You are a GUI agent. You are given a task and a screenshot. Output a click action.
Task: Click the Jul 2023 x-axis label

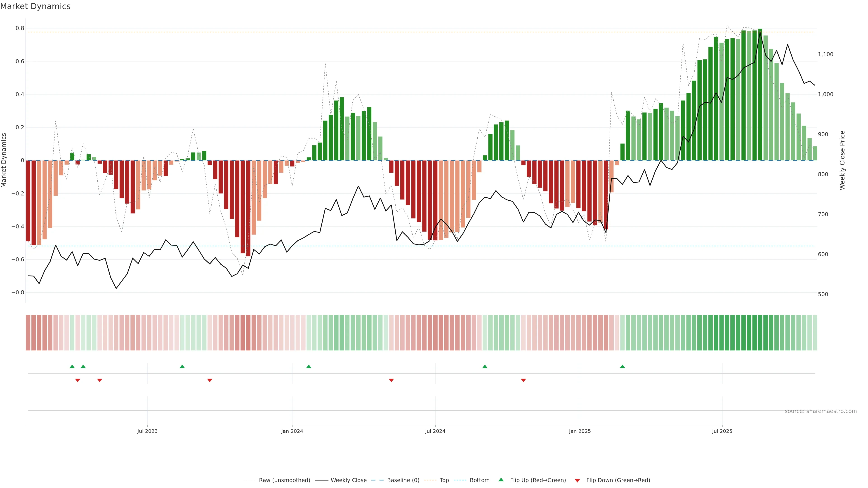point(147,431)
